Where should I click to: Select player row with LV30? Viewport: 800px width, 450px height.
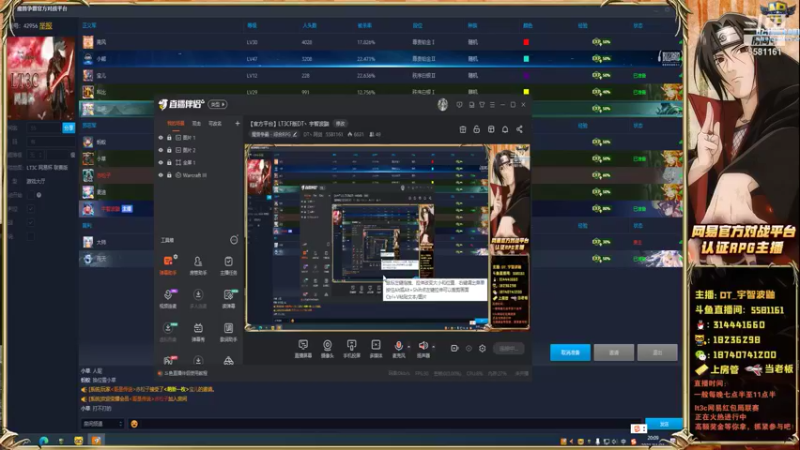click(381, 42)
